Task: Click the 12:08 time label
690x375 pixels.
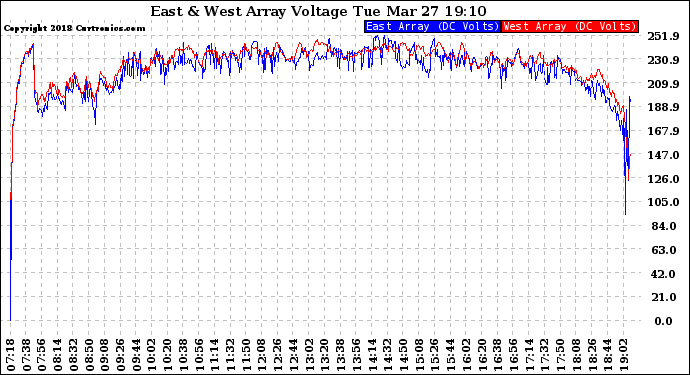Action: (262, 355)
